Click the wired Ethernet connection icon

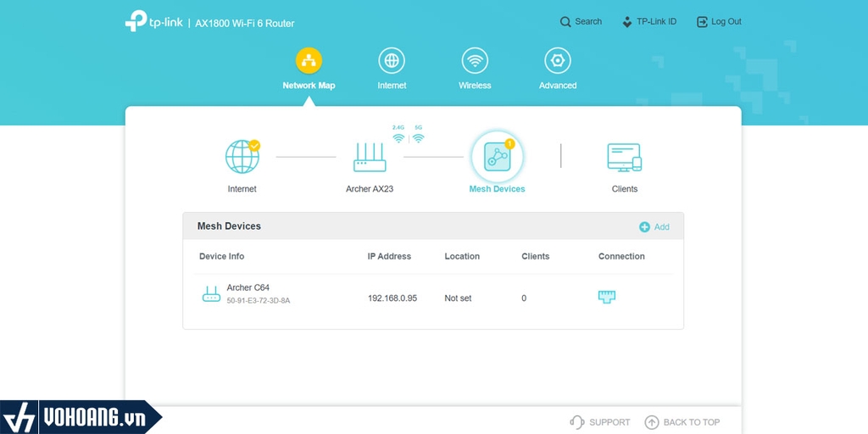click(x=607, y=297)
